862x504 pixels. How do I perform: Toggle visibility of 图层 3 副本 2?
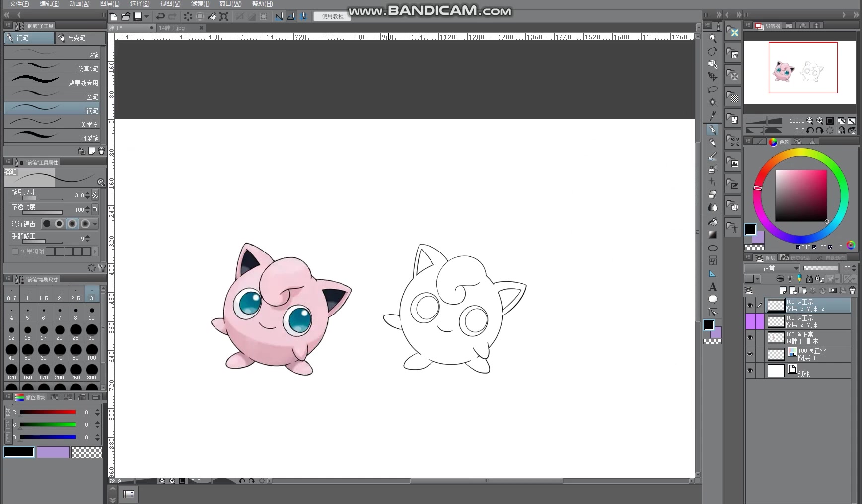click(750, 305)
